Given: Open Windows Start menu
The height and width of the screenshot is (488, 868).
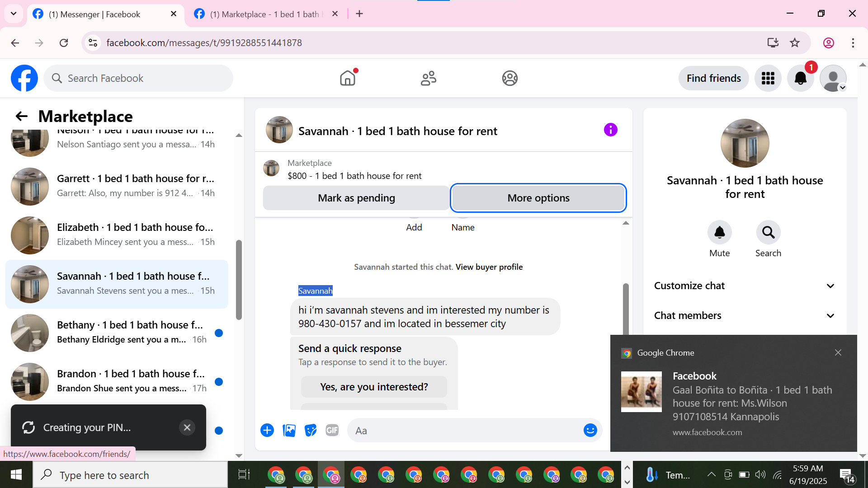Looking at the screenshot, I should pyautogui.click(x=16, y=474).
